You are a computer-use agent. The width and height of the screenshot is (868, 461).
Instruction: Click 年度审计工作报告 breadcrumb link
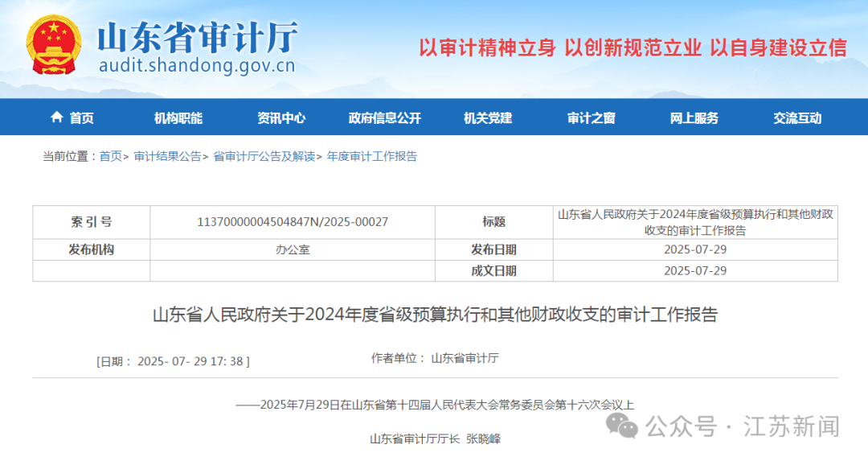click(x=372, y=157)
